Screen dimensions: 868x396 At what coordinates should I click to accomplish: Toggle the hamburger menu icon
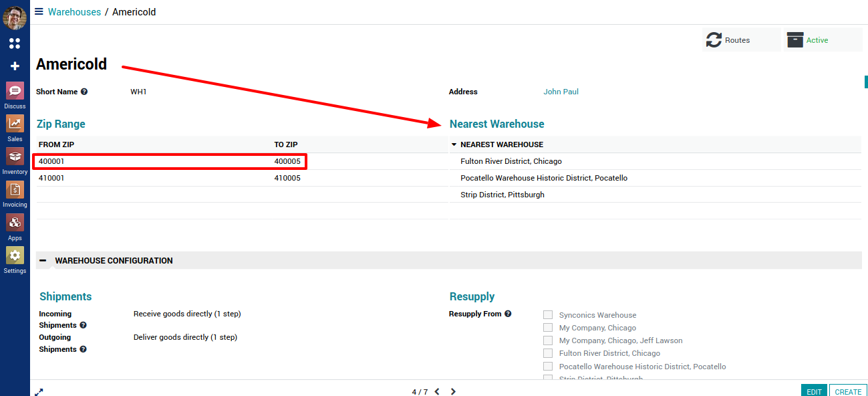point(39,12)
